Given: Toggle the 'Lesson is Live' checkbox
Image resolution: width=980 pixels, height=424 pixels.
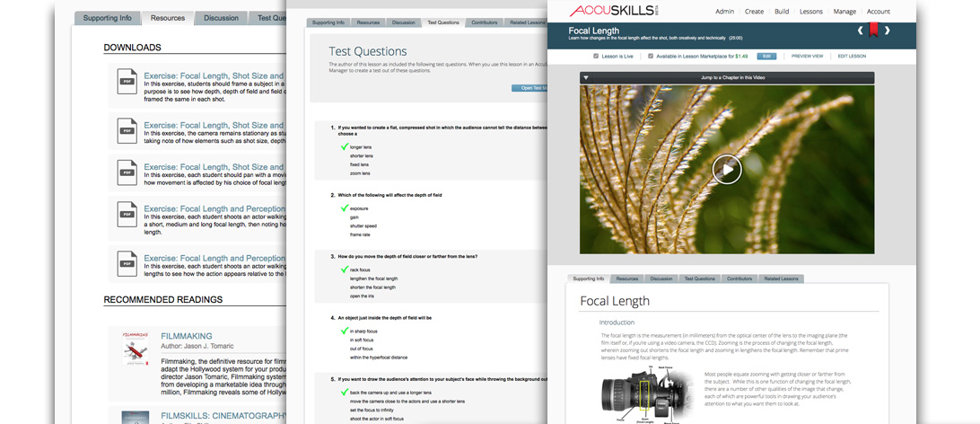Looking at the screenshot, I should tap(596, 56).
